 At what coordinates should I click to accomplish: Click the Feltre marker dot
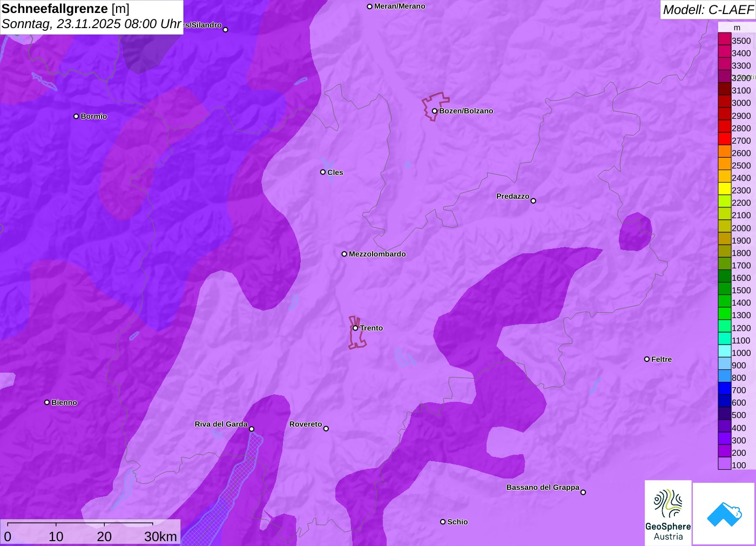coord(647,359)
